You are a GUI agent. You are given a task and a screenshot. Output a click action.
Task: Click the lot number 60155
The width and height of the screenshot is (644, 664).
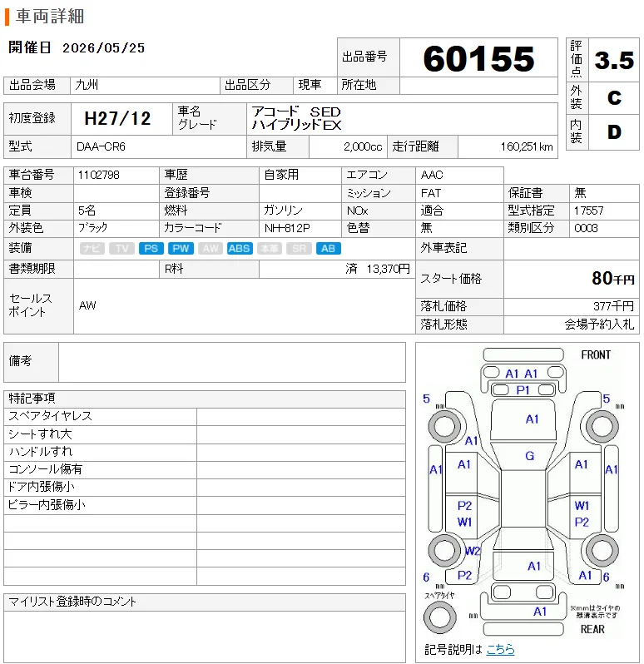[x=478, y=58]
